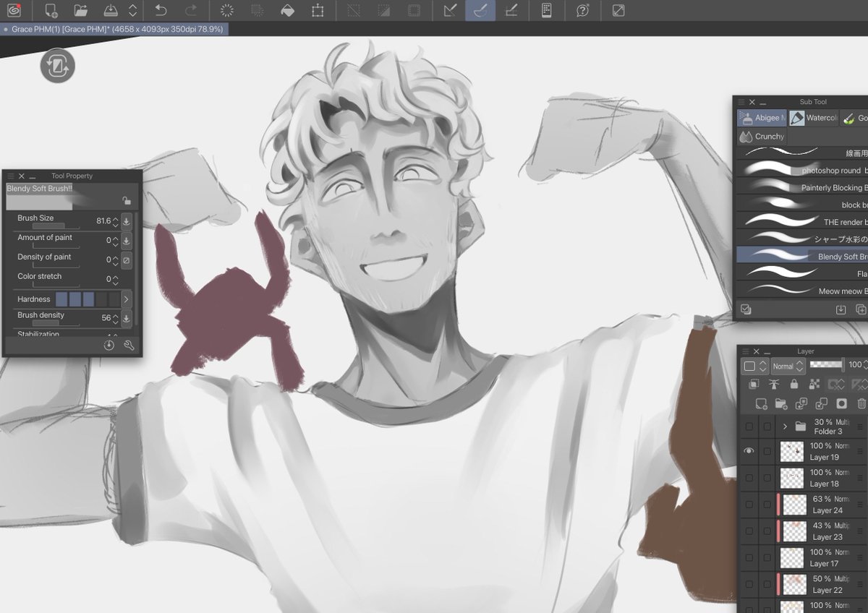Click the Deselect icon in command bar
The height and width of the screenshot is (613, 868).
click(354, 10)
